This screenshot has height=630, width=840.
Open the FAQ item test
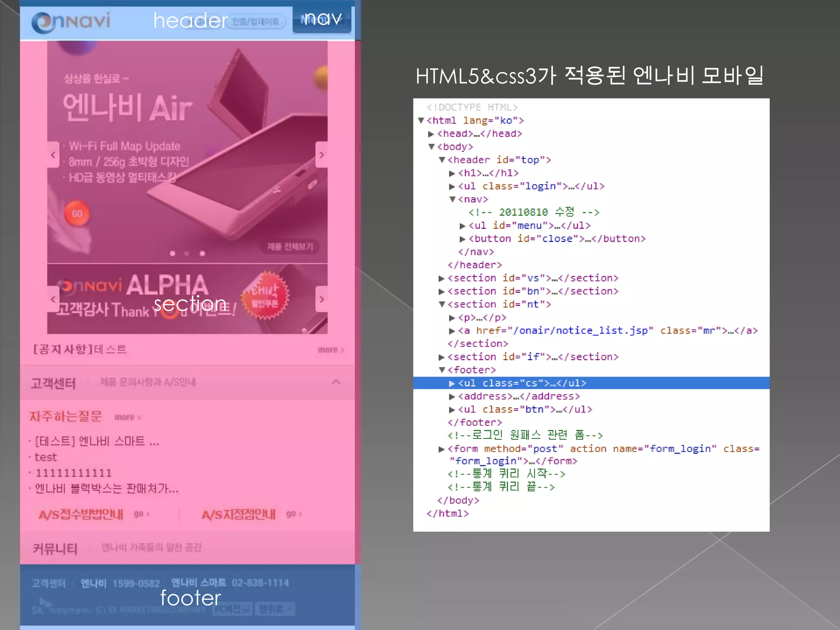click(x=46, y=457)
